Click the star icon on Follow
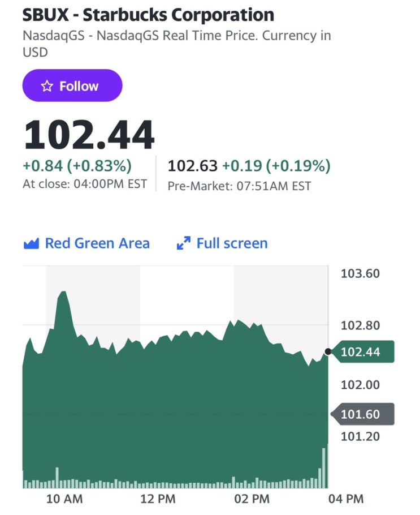This screenshot has height=515, width=420. 47,86
